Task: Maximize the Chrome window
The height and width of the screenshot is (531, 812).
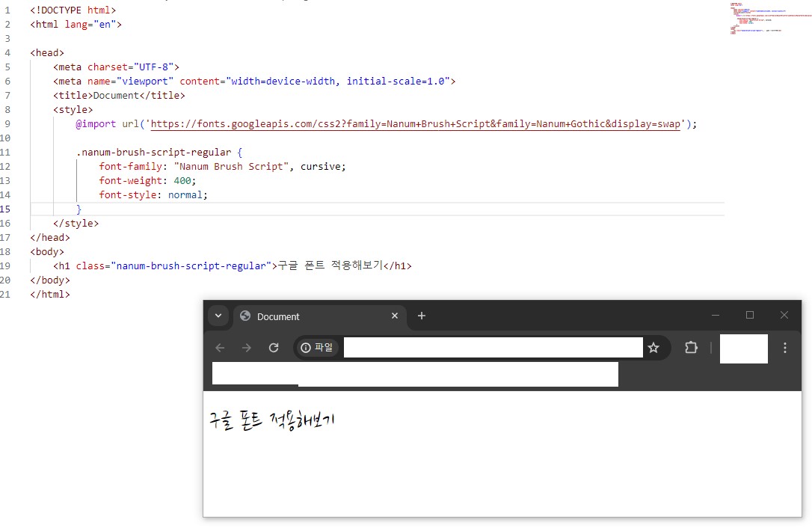Action: tap(750, 315)
